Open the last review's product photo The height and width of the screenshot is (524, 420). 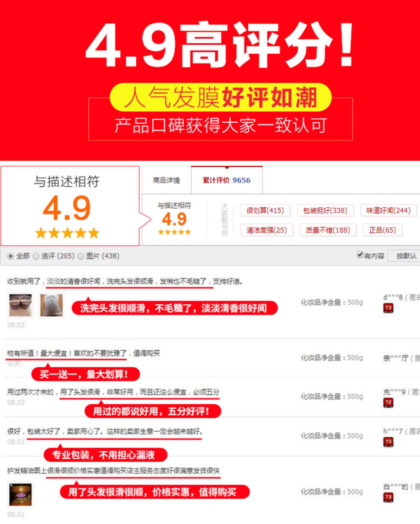click(x=20, y=495)
